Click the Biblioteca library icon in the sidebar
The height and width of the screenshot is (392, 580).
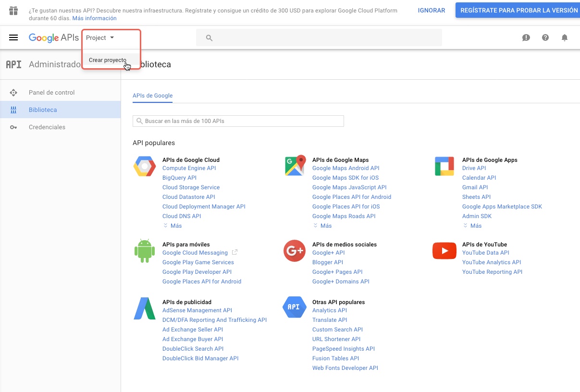[x=13, y=110]
